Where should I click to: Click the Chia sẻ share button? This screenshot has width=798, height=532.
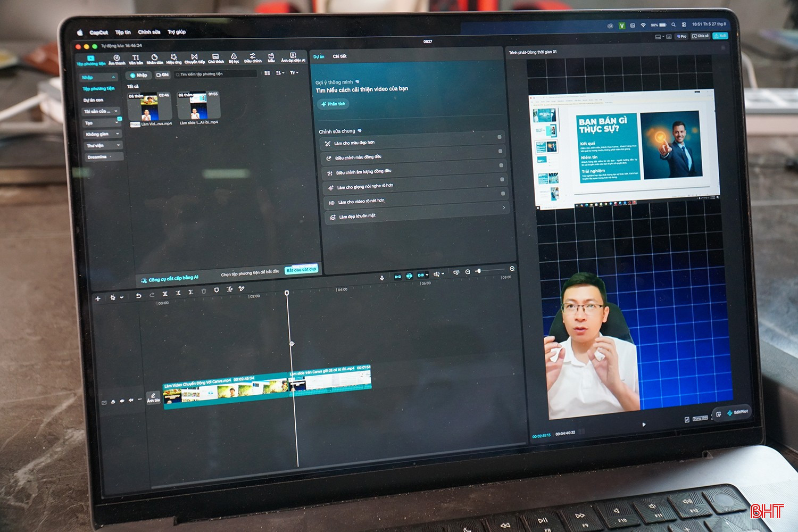pos(701,36)
